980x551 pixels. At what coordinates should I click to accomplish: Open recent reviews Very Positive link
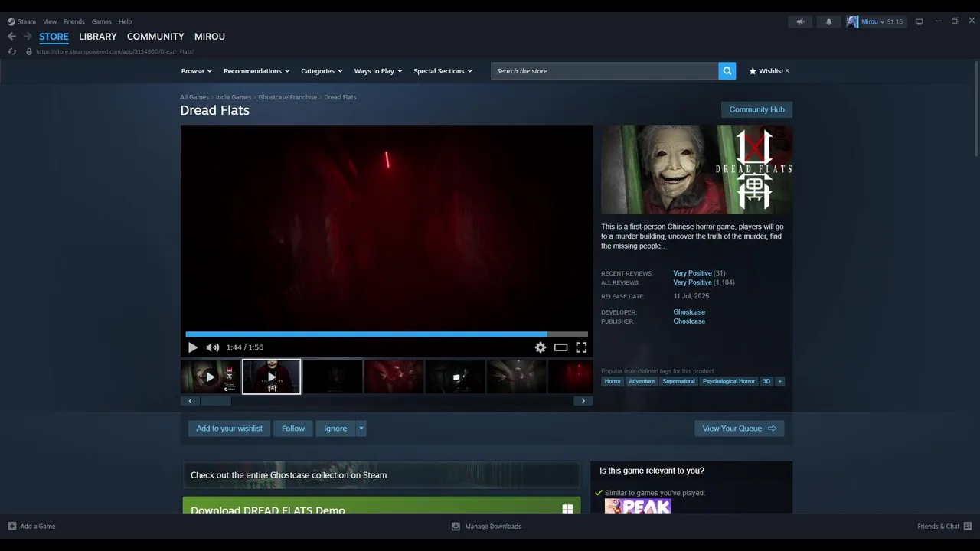tap(692, 273)
